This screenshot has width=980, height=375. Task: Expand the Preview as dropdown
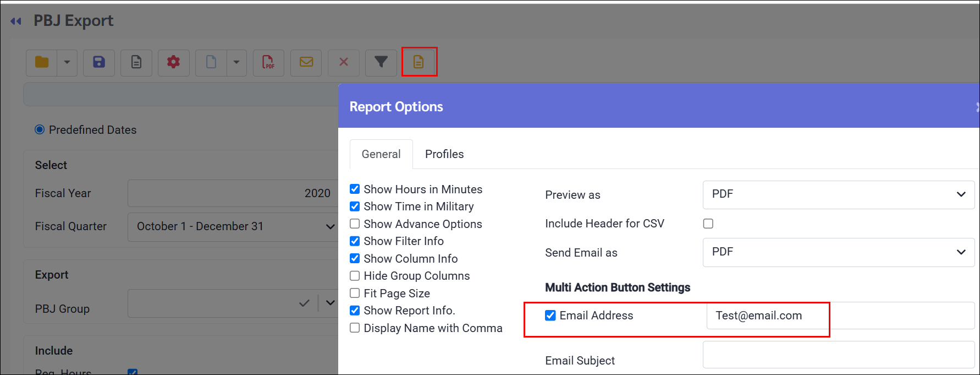839,194
